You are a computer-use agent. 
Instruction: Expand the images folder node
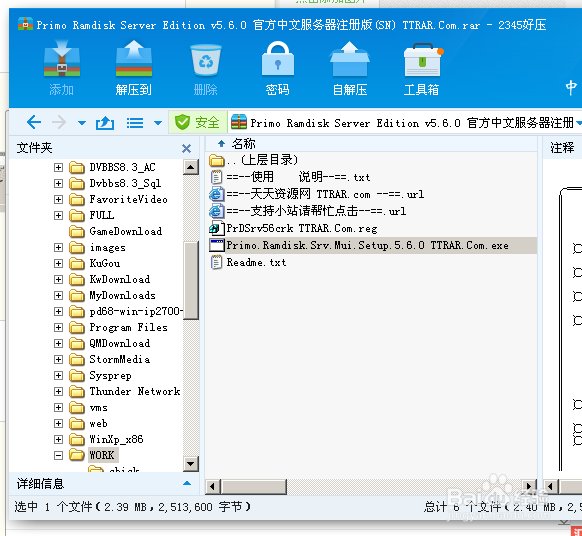coord(58,247)
